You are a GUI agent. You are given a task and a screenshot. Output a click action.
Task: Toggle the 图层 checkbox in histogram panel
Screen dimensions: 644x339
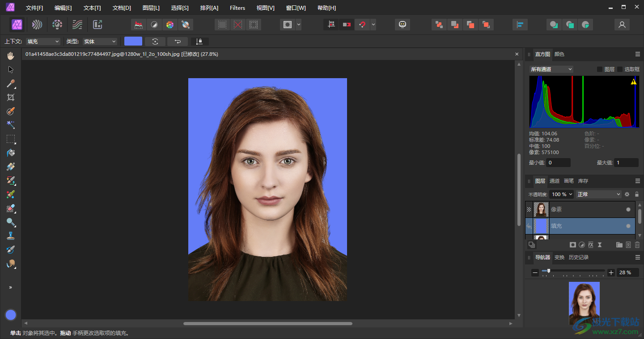[x=600, y=69]
